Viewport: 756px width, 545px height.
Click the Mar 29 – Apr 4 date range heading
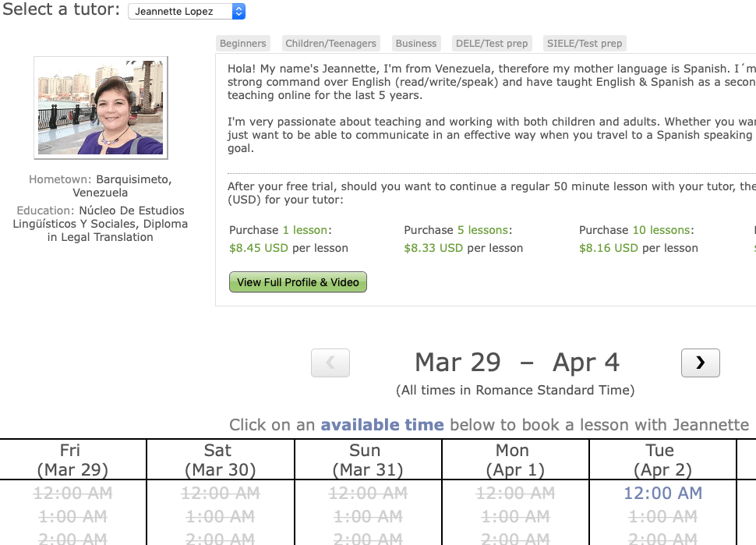[516, 363]
